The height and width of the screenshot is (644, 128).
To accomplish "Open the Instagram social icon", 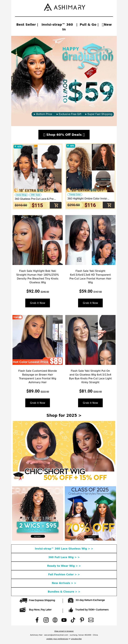I will point(46,620).
